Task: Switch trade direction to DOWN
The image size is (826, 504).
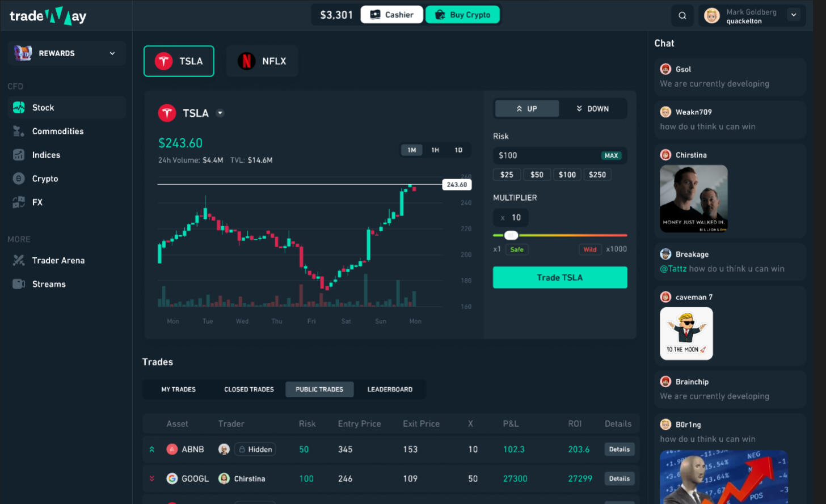Action: point(593,109)
